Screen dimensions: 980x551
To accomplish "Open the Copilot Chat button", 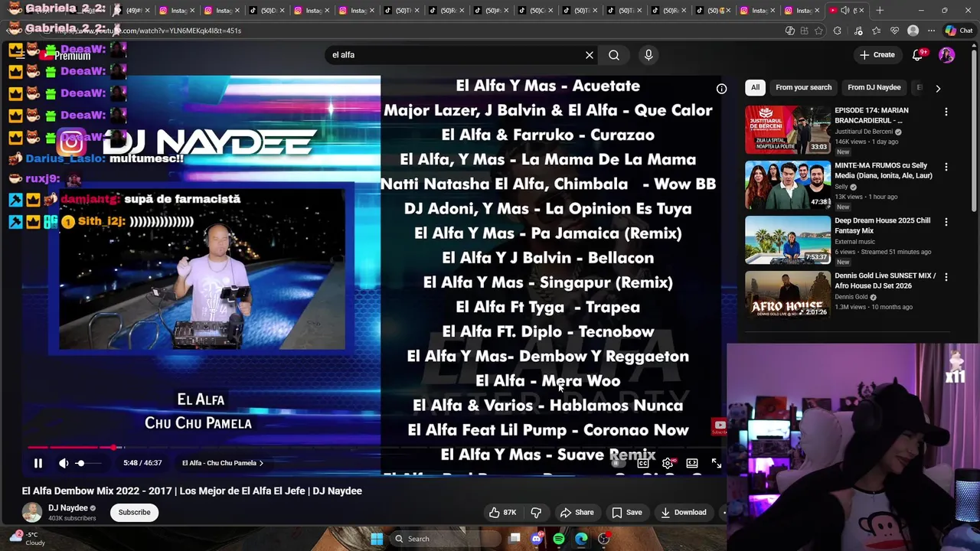I will [x=959, y=31].
